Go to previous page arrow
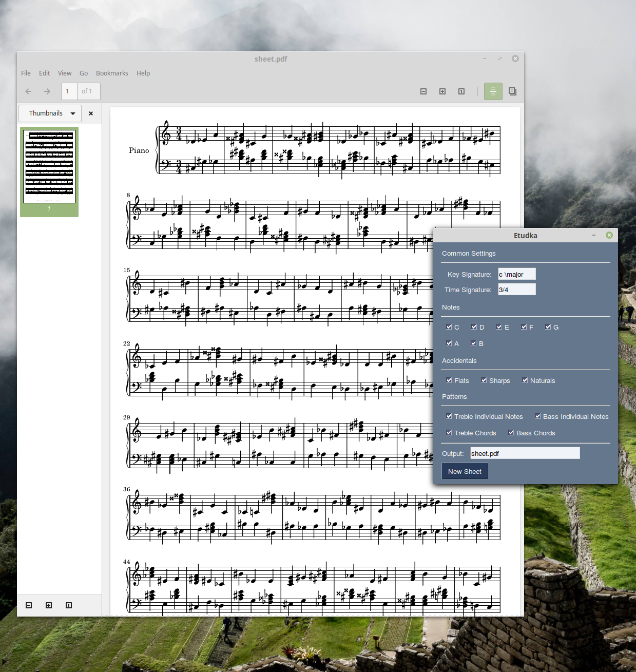Viewport: 636px width, 672px height. 28,91
